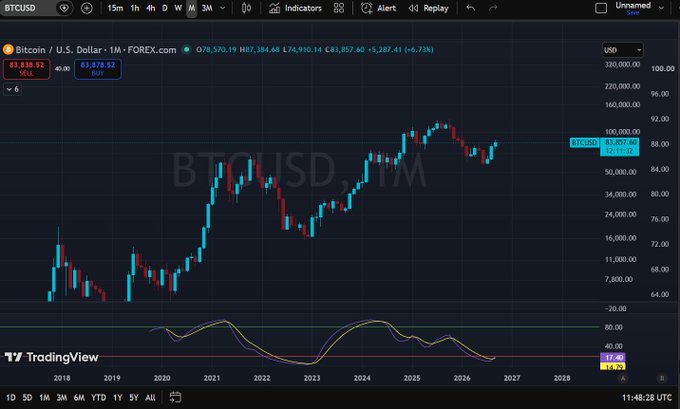Set range to 1Y
Screen dimensions: 680x409
tap(118, 398)
